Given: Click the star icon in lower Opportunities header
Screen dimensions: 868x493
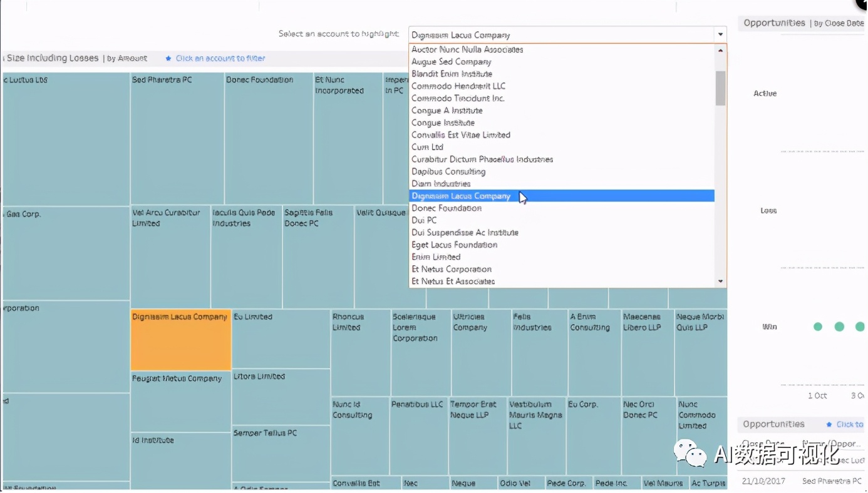Looking at the screenshot, I should click(829, 425).
